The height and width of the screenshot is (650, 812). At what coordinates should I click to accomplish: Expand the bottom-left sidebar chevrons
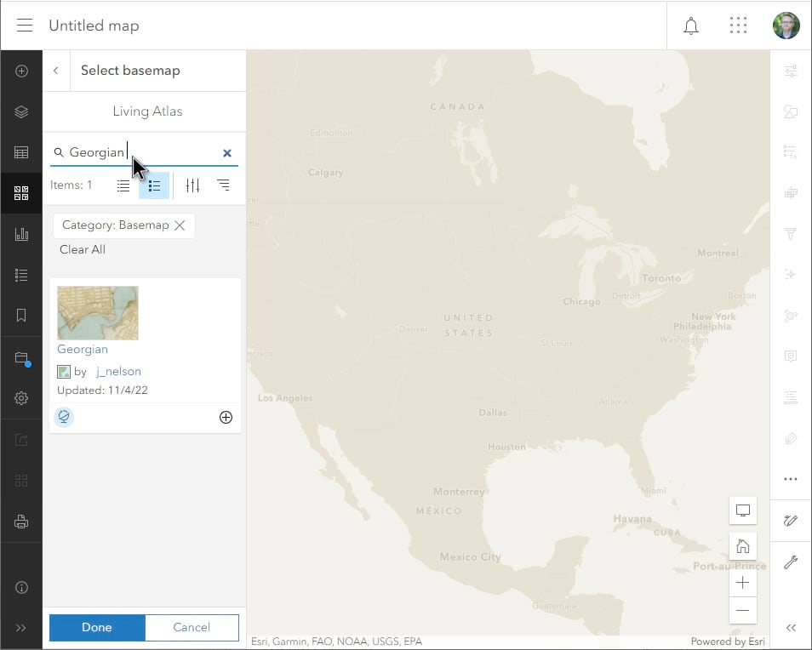click(x=21, y=628)
